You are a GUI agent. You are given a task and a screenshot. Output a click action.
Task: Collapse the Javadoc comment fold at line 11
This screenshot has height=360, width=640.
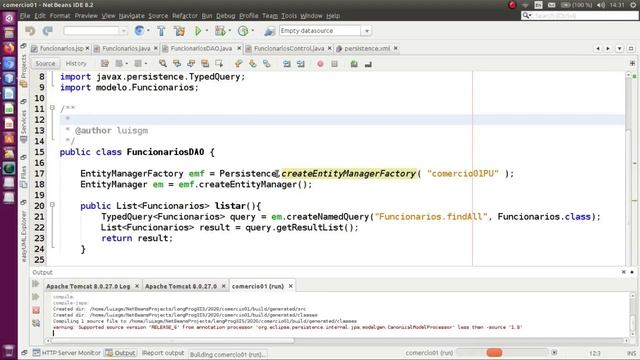click(52, 108)
